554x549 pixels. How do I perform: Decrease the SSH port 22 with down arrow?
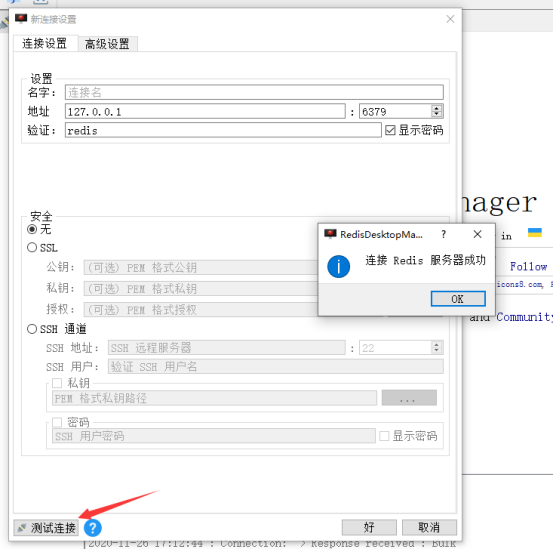tap(437, 351)
